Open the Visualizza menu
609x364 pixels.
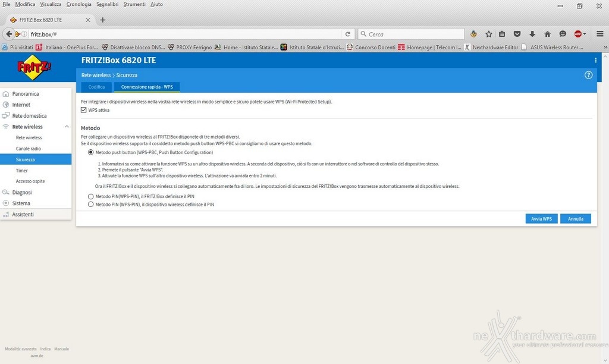pos(51,4)
